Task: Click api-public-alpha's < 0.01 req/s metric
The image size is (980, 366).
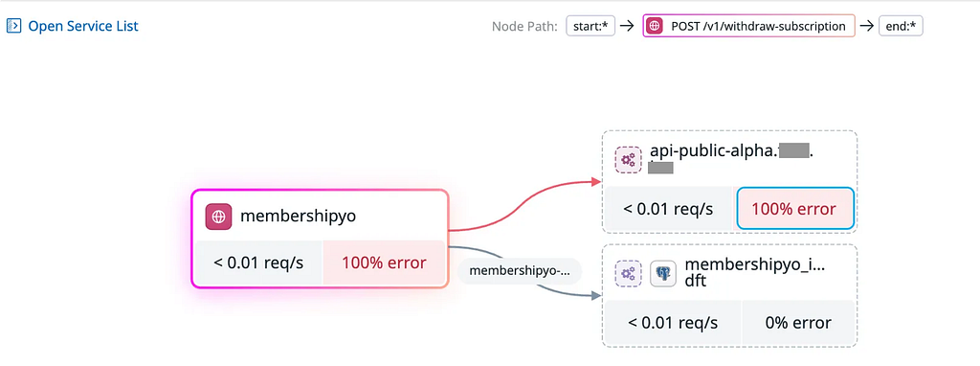Action: [668, 208]
